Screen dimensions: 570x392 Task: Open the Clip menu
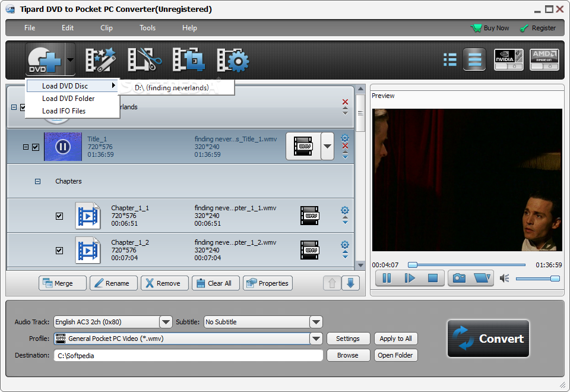click(106, 28)
